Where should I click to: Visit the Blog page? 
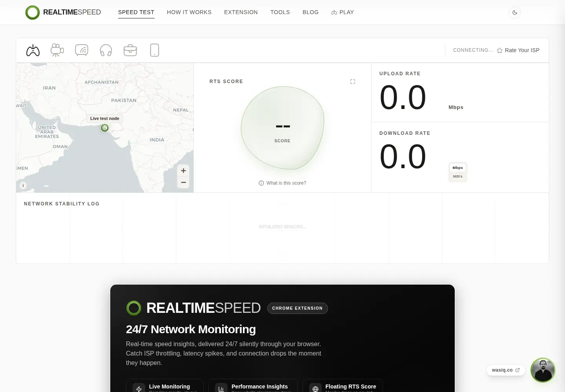pyautogui.click(x=310, y=12)
